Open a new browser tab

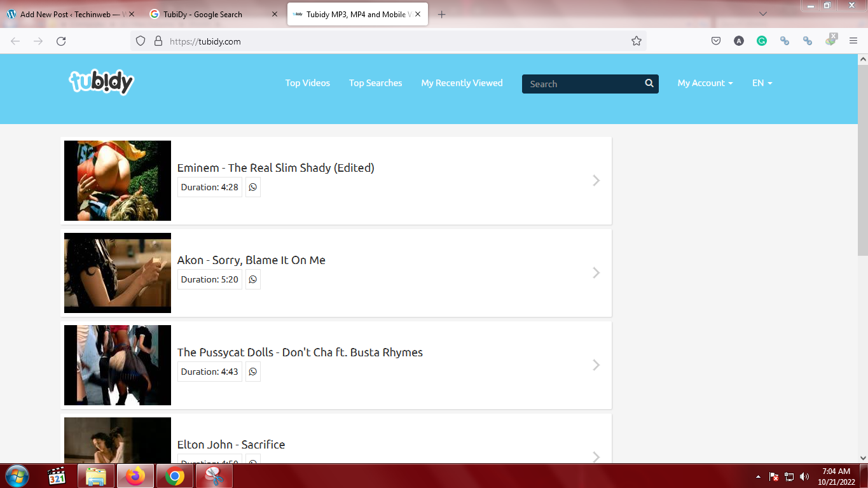coord(442,14)
